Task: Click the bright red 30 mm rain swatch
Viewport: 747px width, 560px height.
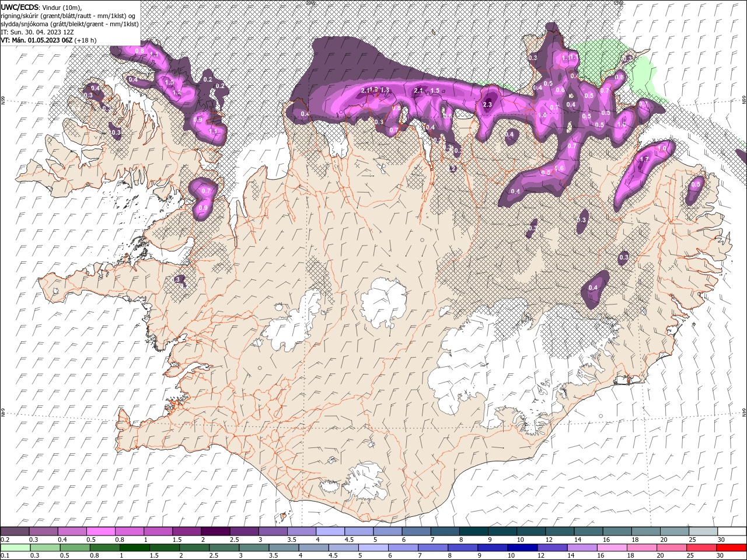Action: [731, 548]
